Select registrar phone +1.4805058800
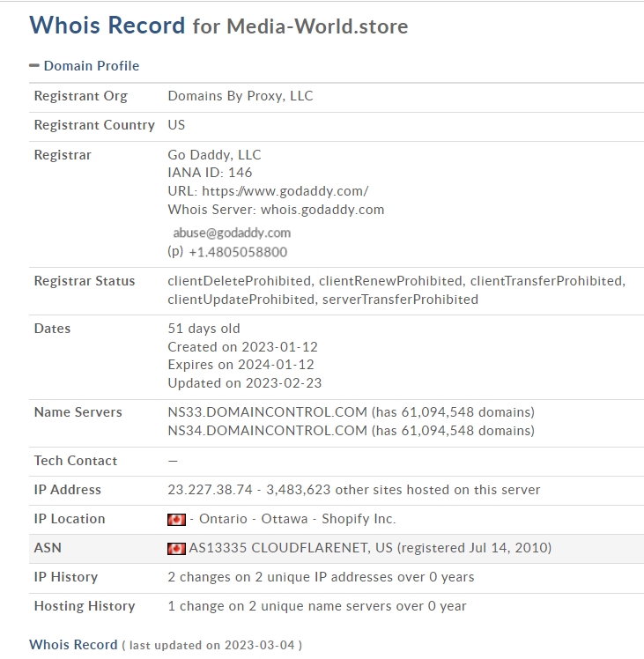Viewport: 644px width, 659px height. pyautogui.click(x=238, y=252)
